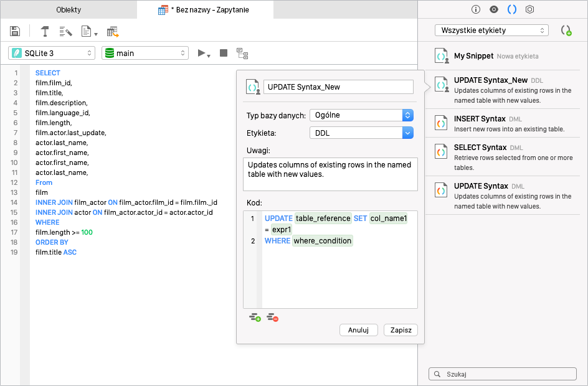Click the Anuluj button
The width and height of the screenshot is (588, 386).
click(359, 330)
